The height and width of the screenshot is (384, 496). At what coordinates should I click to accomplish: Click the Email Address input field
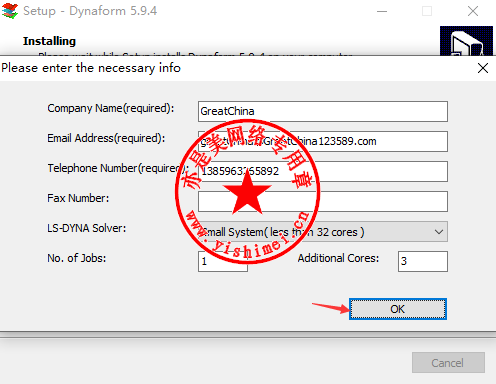pos(323,141)
